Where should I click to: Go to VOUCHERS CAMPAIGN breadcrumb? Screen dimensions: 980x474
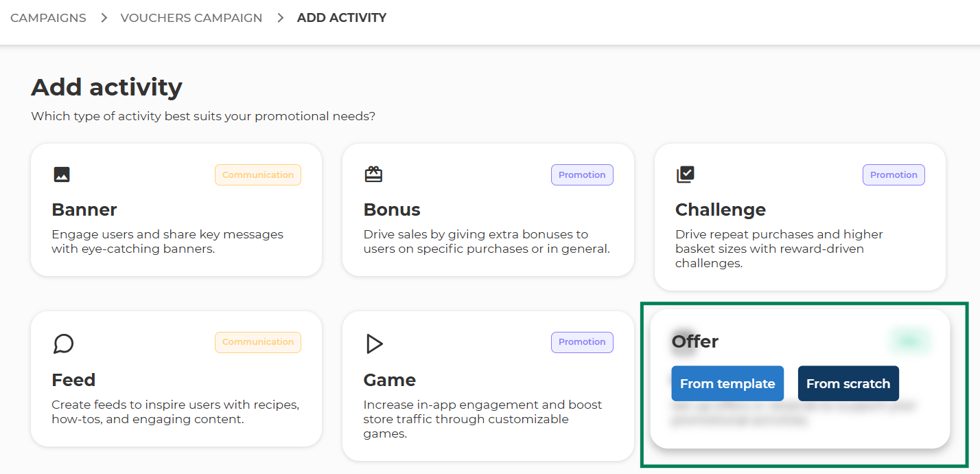point(191,18)
